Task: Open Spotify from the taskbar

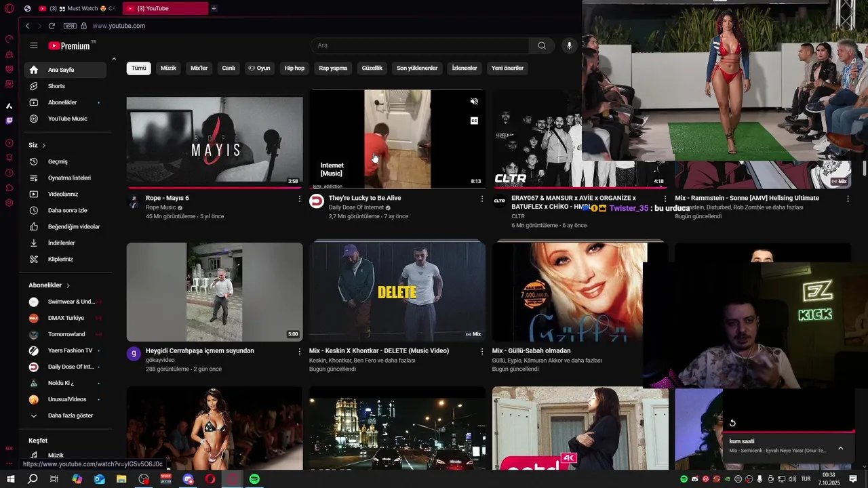Action: [x=254, y=479]
